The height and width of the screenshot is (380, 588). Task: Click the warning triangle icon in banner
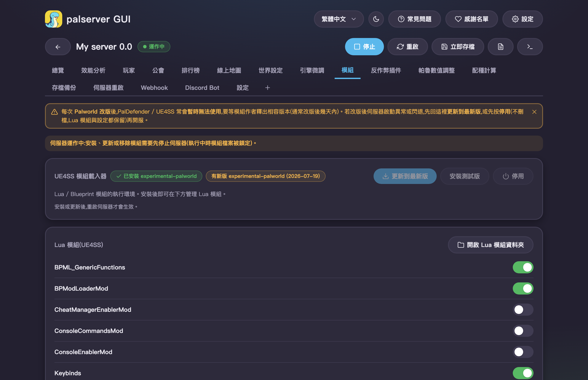pyautogui.click(x=54, y=112)
